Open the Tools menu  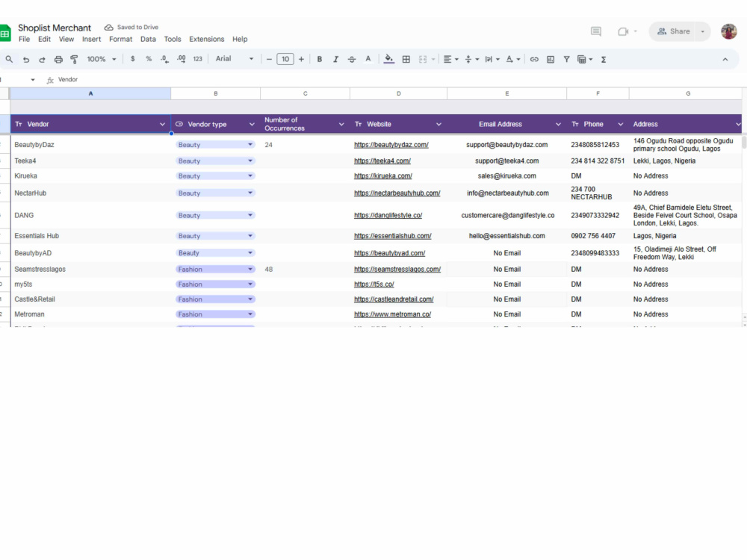coord(173,39)
